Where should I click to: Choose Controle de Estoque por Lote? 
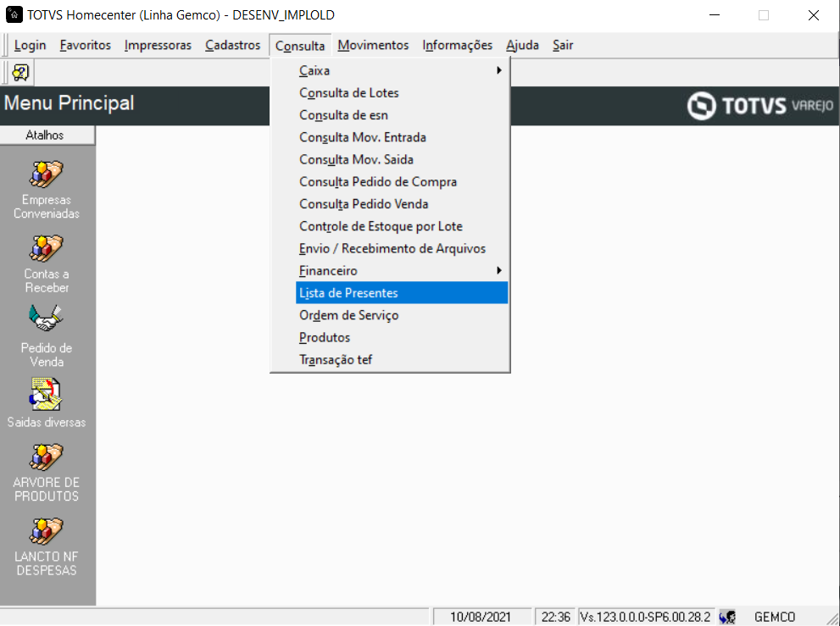[x=402, y=226]
